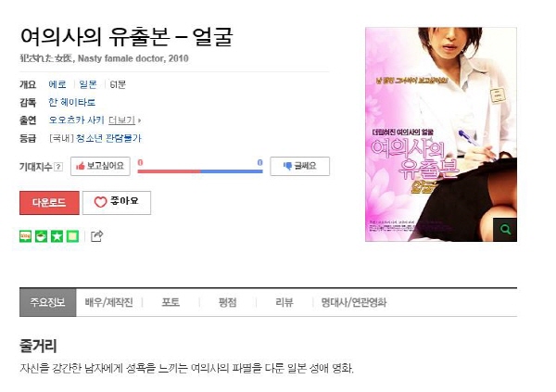This screenshot has width=556, height=392.
Task: Click the heart 좋아요 button
Action: 117,203
